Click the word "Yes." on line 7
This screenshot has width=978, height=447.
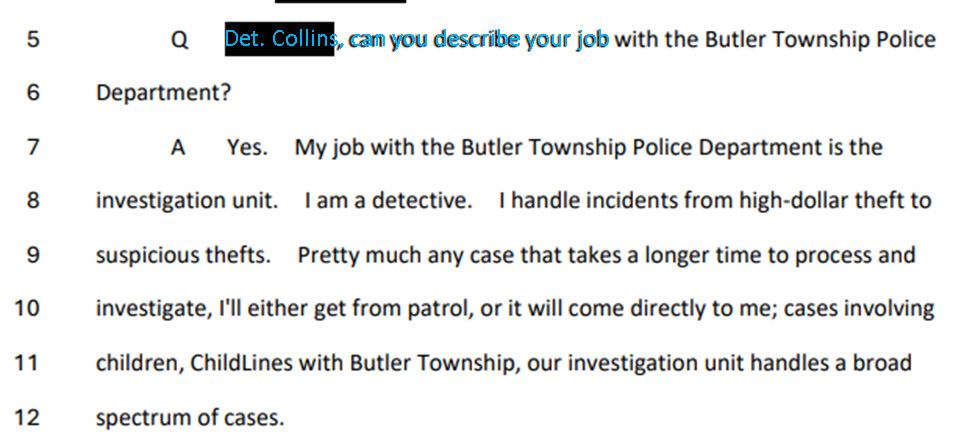click(248, 148)
